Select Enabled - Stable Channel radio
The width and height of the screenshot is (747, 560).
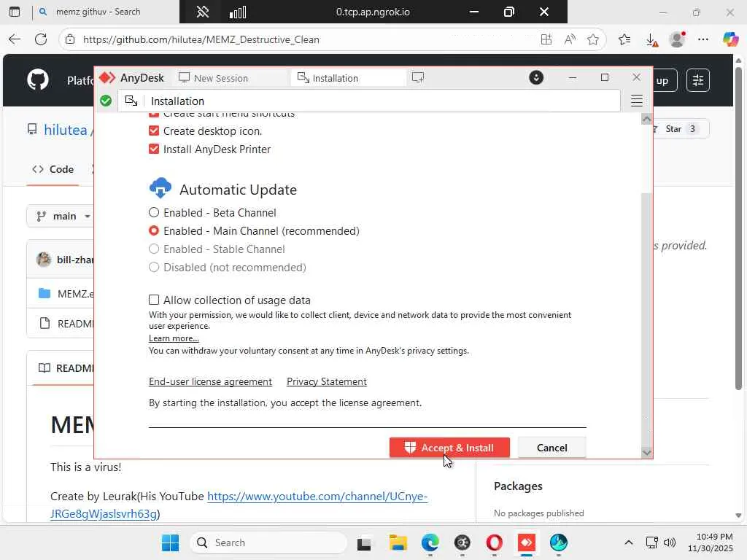point(154,249)
